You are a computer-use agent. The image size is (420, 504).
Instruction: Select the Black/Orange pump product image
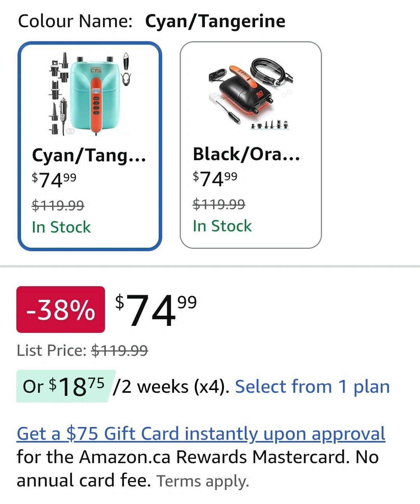[x=251, y=93]
